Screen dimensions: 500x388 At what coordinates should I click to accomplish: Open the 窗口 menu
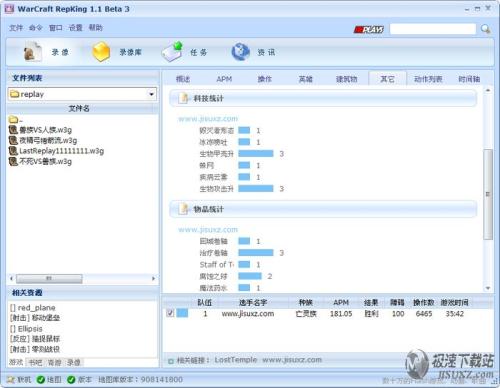point(56,28)
